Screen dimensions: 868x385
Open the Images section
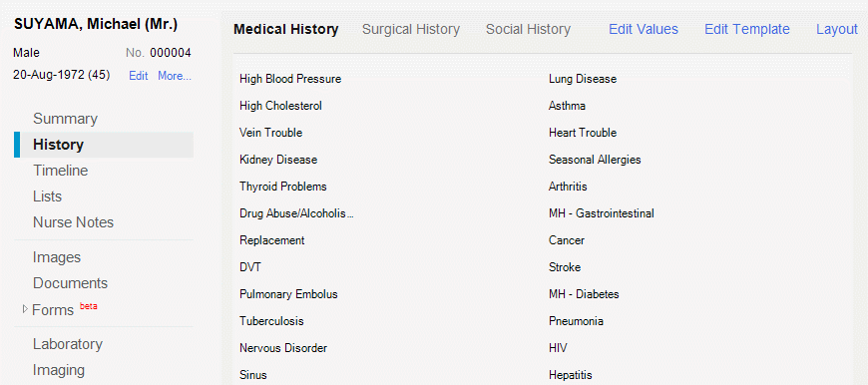click(x=57, y=257)
